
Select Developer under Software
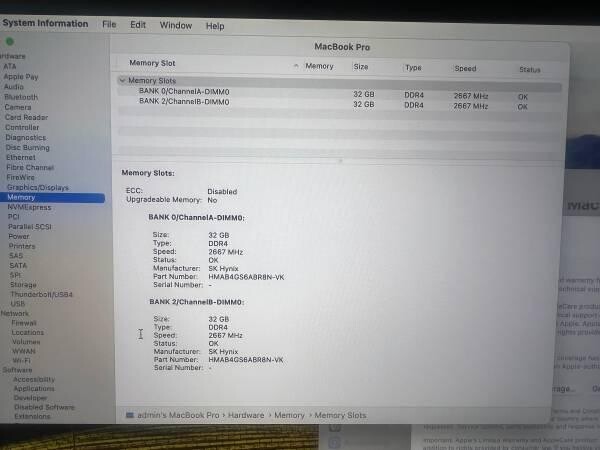point(30,398)
